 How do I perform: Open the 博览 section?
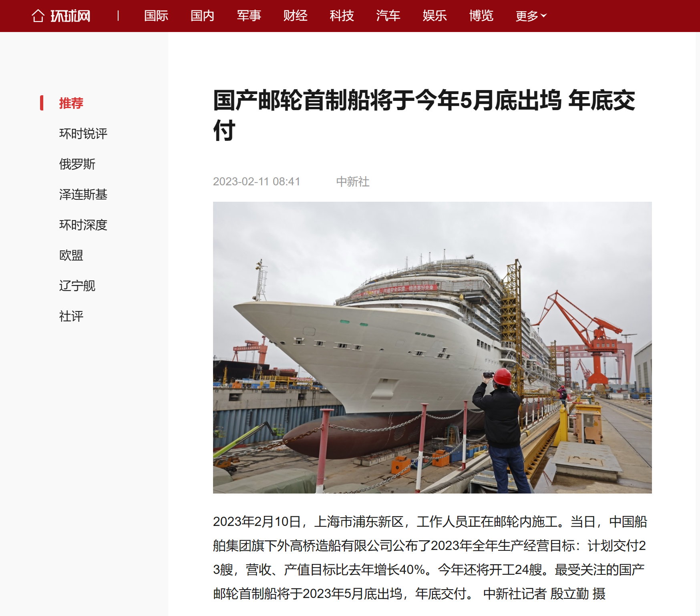point(481,16)
